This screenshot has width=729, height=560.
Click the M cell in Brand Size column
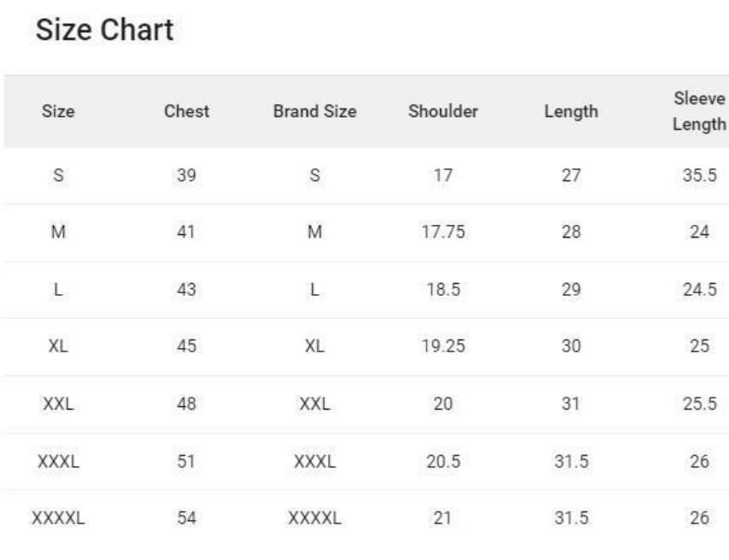(315, 233)
